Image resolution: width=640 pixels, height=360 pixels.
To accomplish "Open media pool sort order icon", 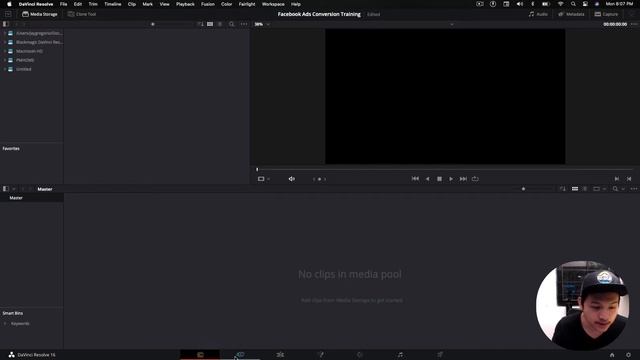I will tap(563, 189).
